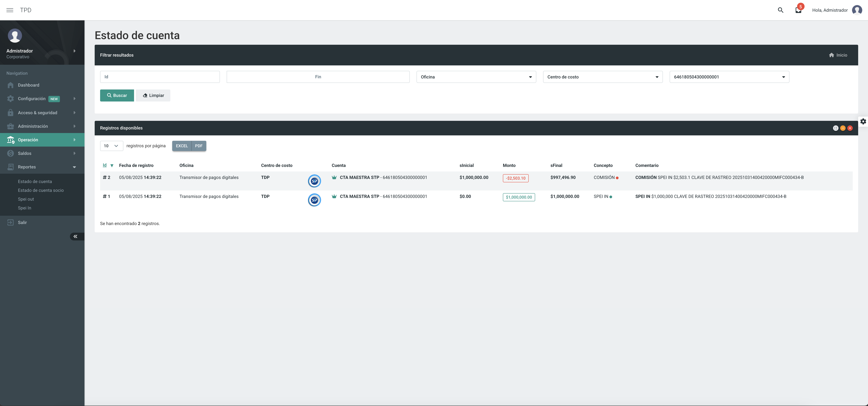Open Estado de cuenta socio item

point(41,190)
